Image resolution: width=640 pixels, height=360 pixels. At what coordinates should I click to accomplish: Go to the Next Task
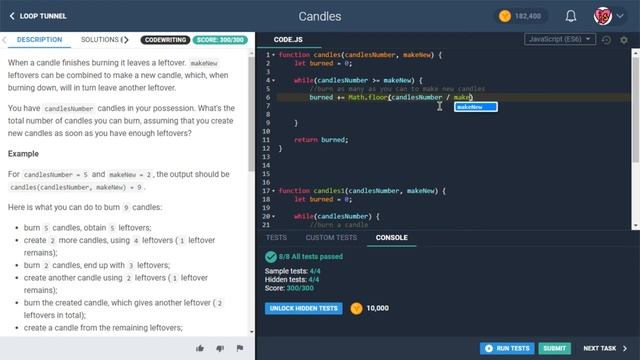pos(605,348)
